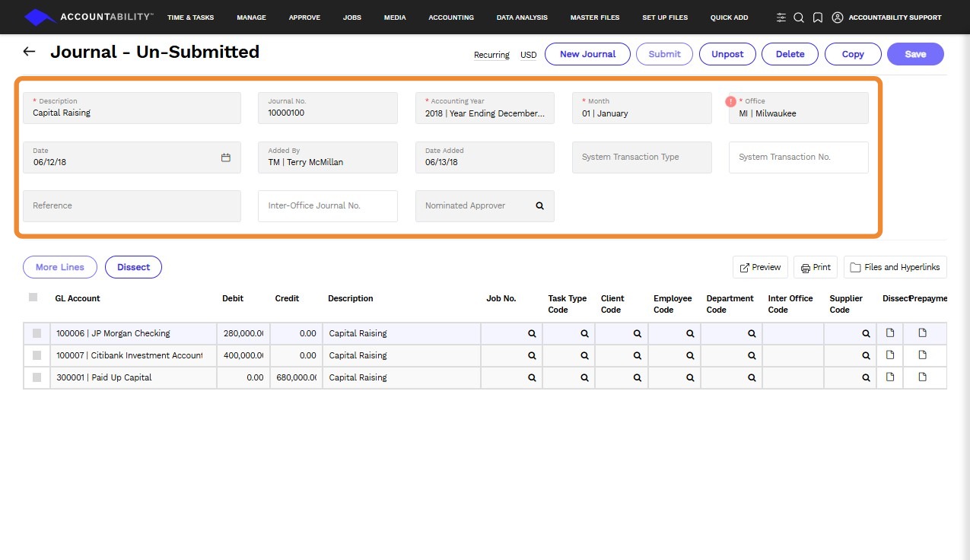The height and width of the screenshot is (560, 970).
Task: Click the Description field with Capital Raising
Action: click(x=132, y=108)
